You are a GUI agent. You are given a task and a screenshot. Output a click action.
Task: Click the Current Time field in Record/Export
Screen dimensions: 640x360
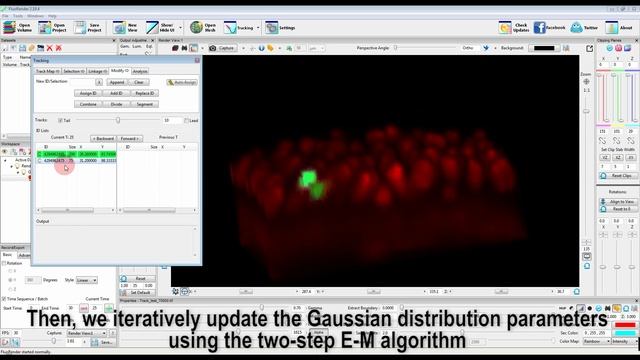point(96,308)
